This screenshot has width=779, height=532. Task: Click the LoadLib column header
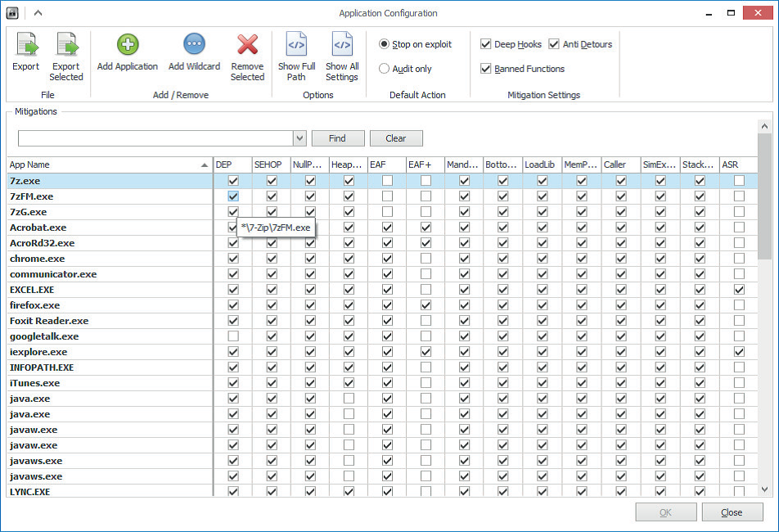click(542, 165)
